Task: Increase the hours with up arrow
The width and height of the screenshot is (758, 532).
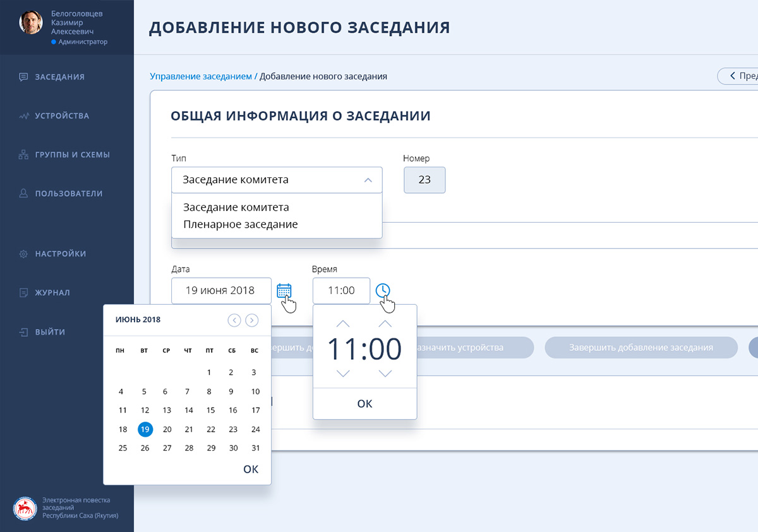Action: click(x=343, y=324)
